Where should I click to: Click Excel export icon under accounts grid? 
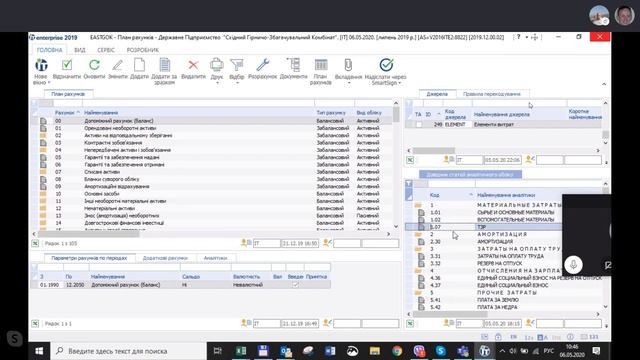click(35, 243)
